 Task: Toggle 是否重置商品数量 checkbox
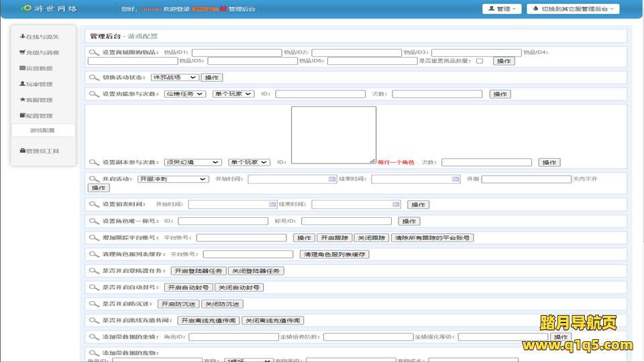point(480,61)
